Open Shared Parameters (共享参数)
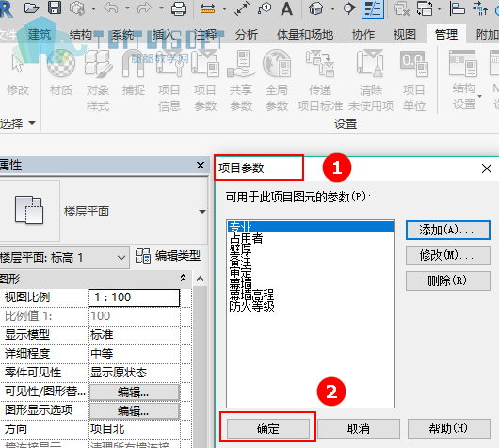This screenshot has height=448, width=499. [241, 81]
